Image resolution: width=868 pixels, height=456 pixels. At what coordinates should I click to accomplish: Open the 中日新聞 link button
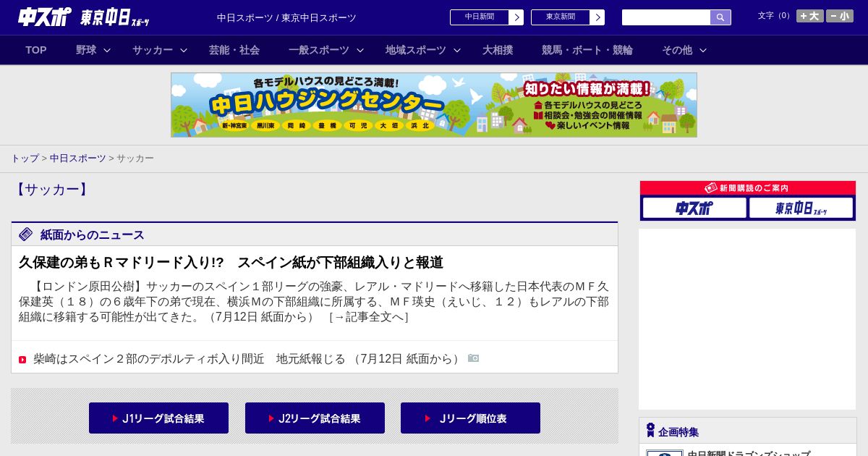click(480, 17)
